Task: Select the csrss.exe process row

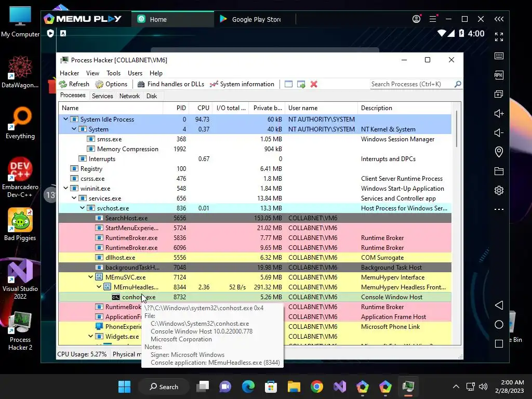Action: (x=255, y=179)
